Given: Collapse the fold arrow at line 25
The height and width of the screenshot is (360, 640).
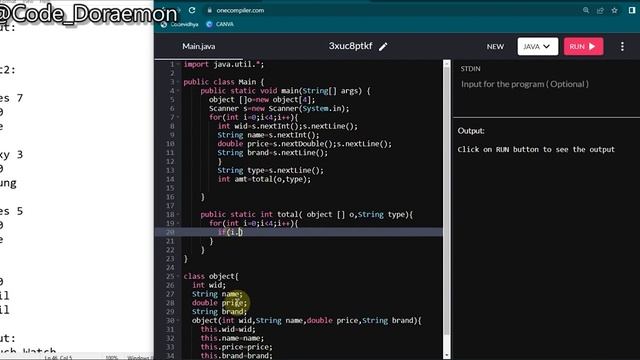Looking at the screenshot, I should [x=178, y=277].
